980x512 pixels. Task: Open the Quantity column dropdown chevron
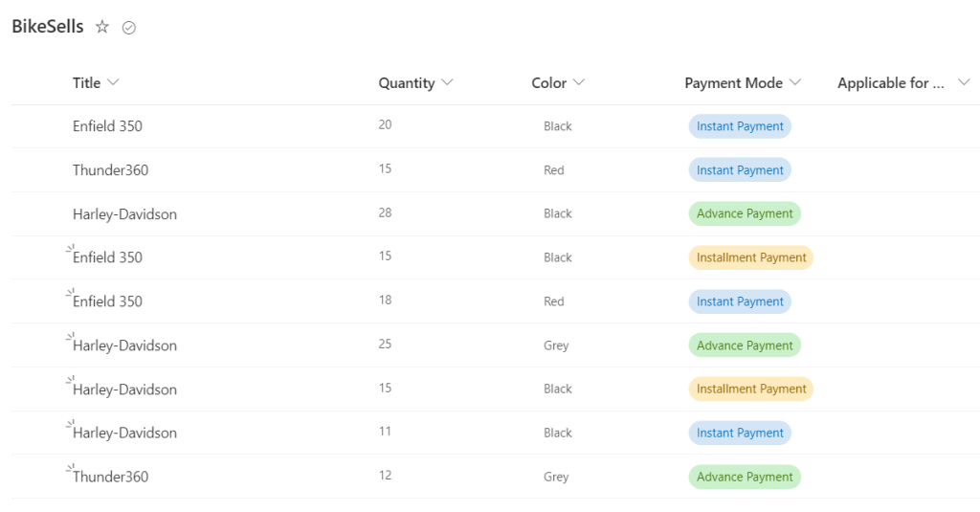click(x=448, y=82)
